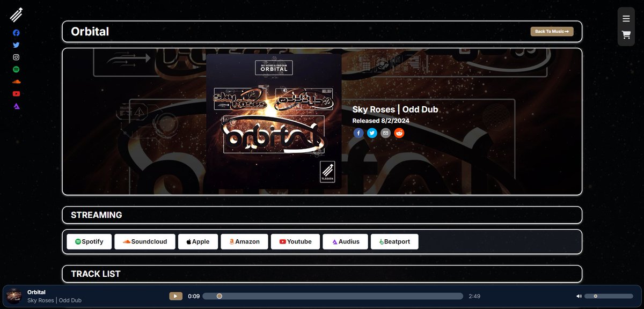Open the Instagram link in left sidebar
The image size is (644, 309).
click(16, 57)
